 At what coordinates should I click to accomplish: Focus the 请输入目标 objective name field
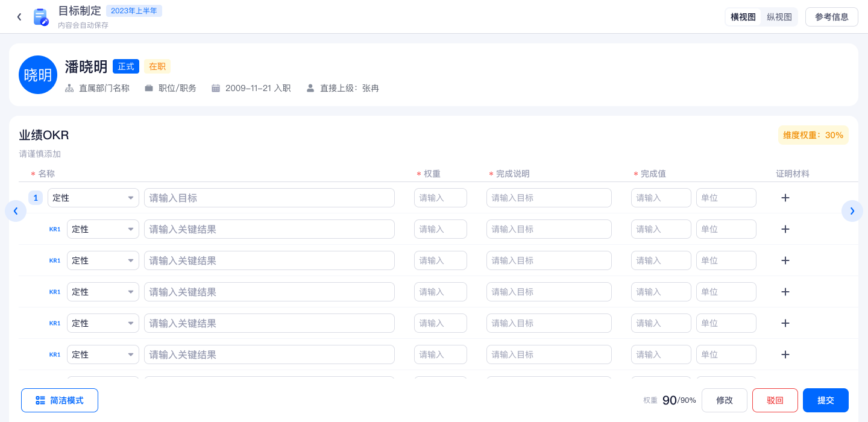[x=269, y=198]
